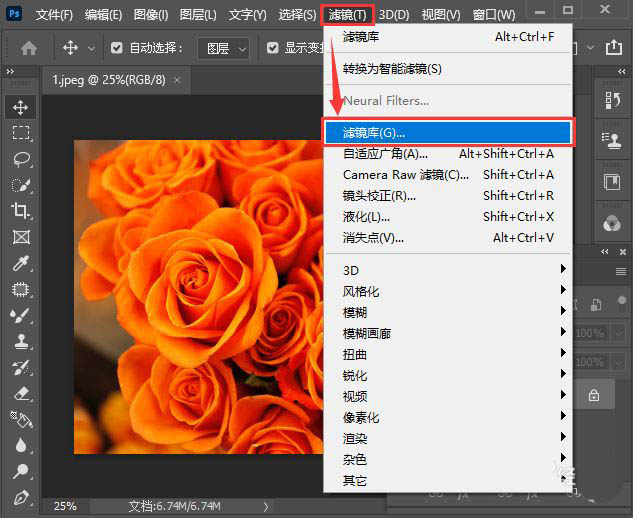
Task: Click the Home icon in options bar
Action: (x=29, y=48)
